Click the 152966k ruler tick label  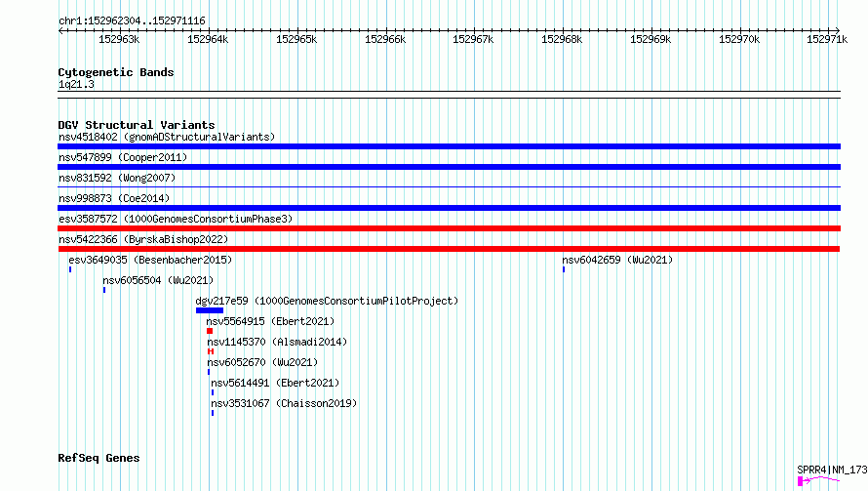(x=385, y=39)
